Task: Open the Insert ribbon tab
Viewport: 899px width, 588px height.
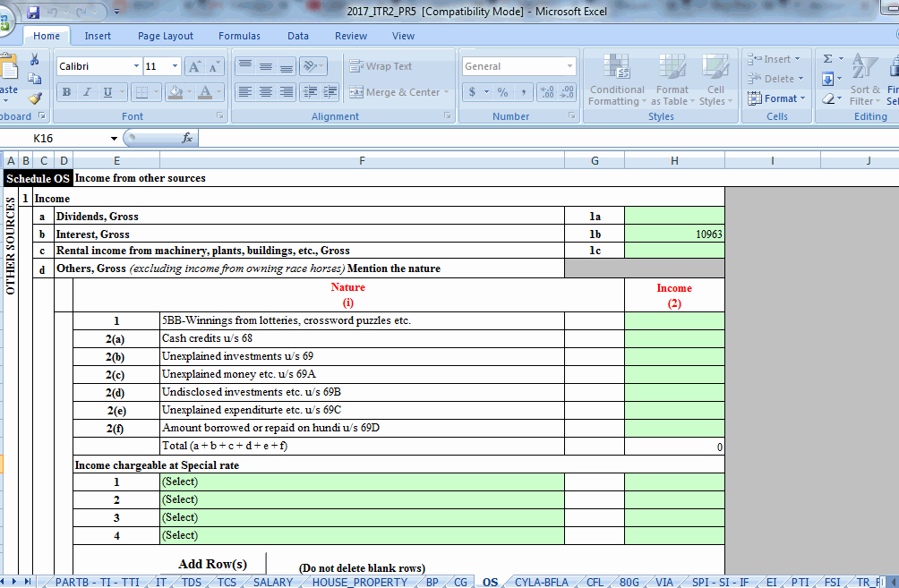Action: tap(98, 36)
